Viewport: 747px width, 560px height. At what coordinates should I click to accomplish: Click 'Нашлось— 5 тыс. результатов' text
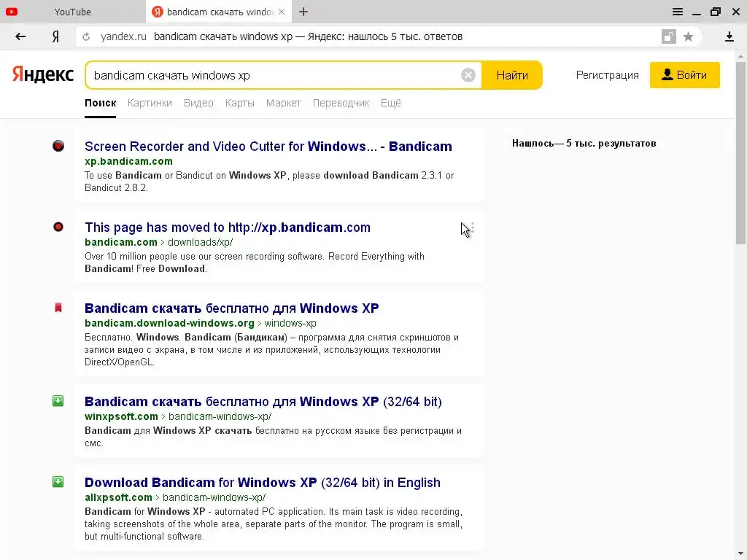(x=584, y=144)
